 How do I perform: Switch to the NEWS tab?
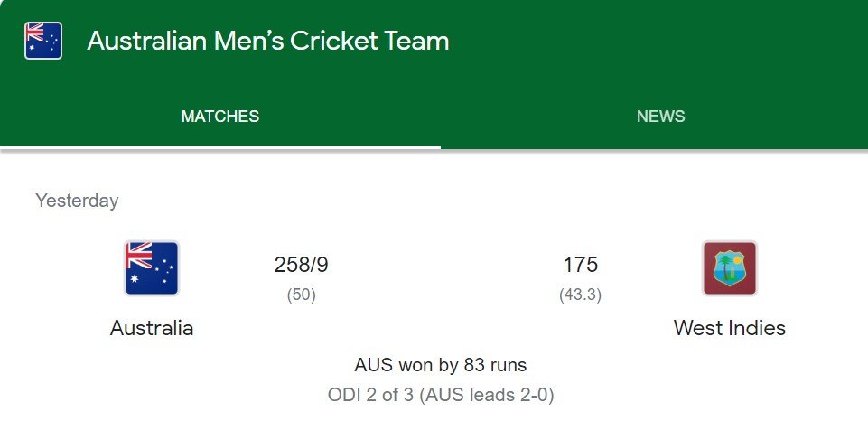click(x=660, y=117)
